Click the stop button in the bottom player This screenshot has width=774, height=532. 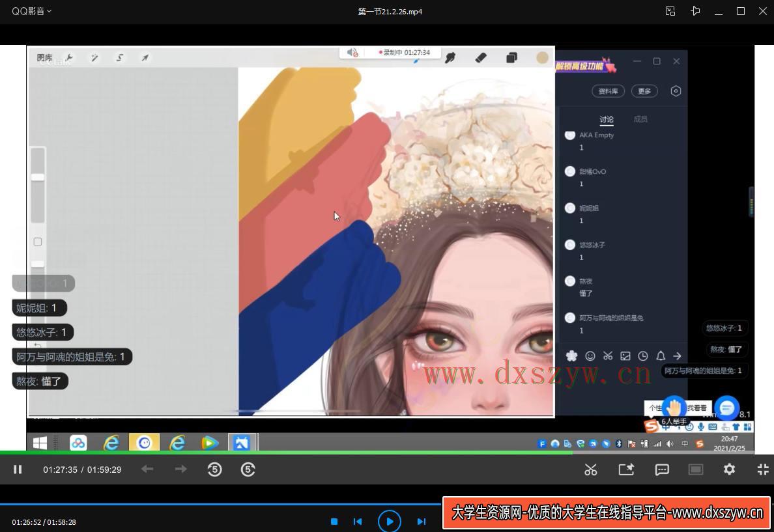pos(334,522)
